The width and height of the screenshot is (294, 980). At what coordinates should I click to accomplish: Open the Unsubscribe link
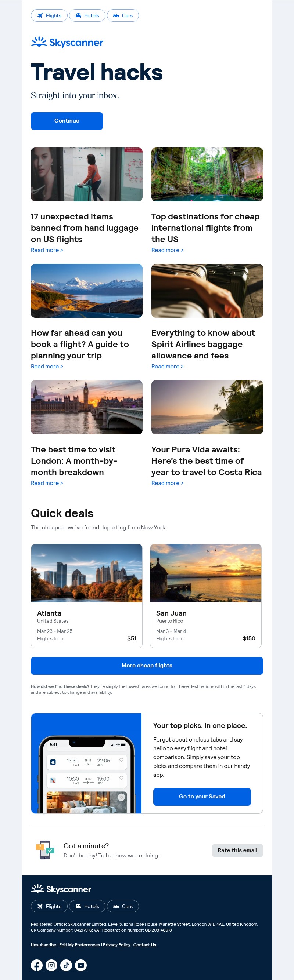[43, 945]
